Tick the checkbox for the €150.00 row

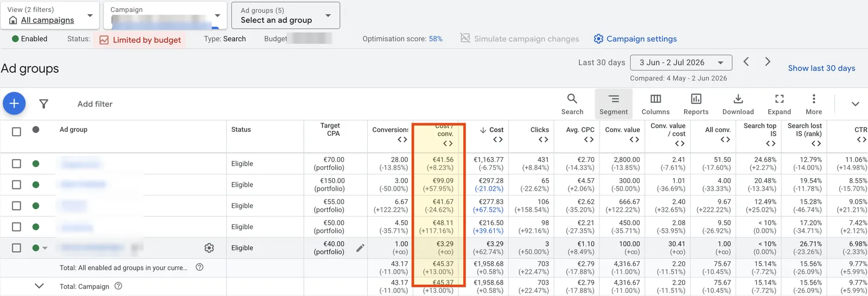click(x=16, y=185)
